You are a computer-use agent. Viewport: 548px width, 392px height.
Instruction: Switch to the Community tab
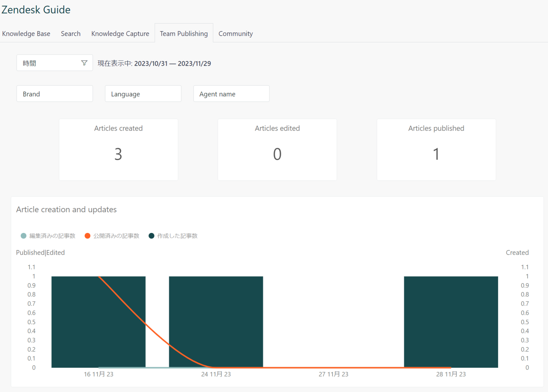click(235, 33)
